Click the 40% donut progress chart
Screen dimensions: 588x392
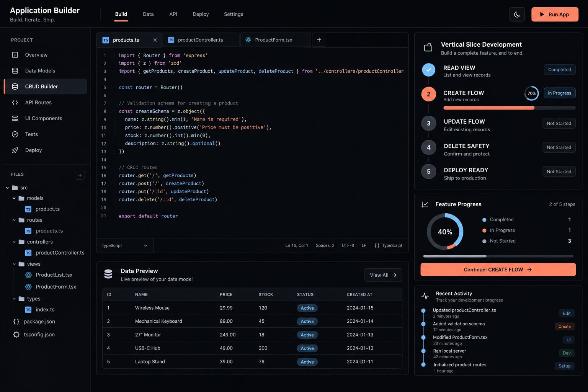coord(445,232)
